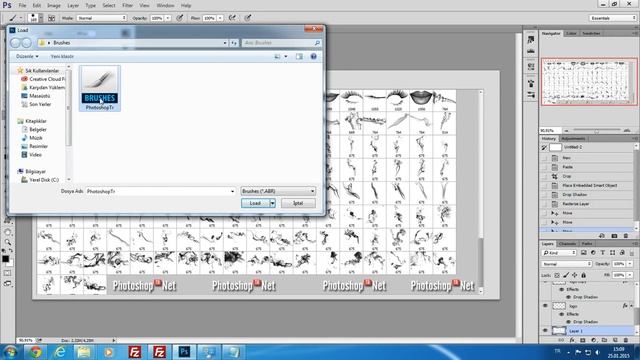The image size is (640, 360).
Task: Switch to the Channels tab
Action: tap(567, 244)
